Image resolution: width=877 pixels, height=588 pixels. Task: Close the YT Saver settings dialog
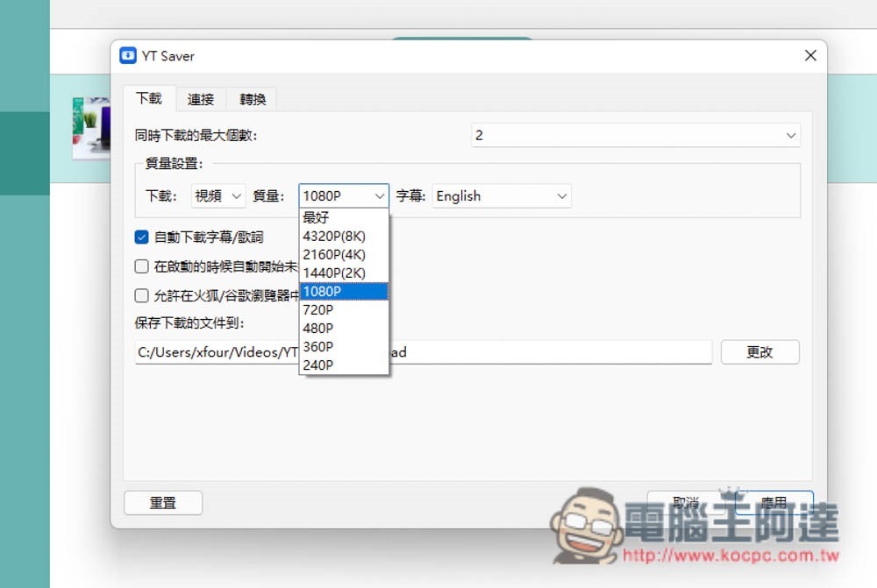(x=810, y=55)
